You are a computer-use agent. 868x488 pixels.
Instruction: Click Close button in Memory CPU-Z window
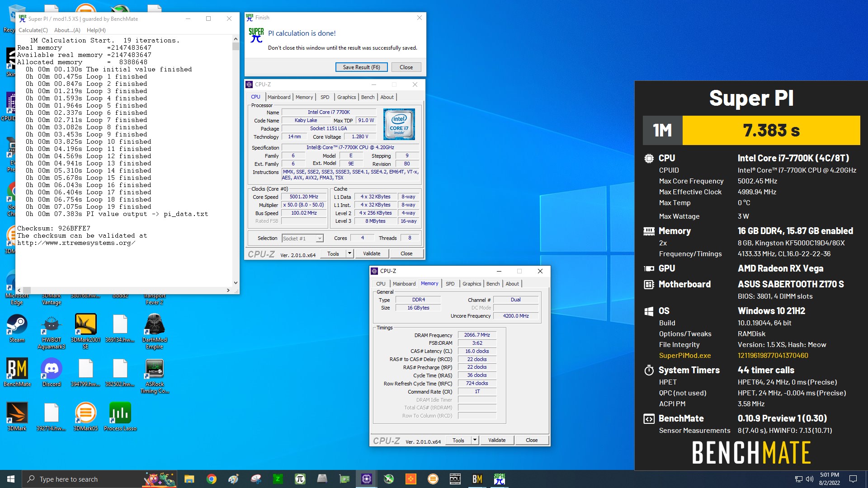532,441
